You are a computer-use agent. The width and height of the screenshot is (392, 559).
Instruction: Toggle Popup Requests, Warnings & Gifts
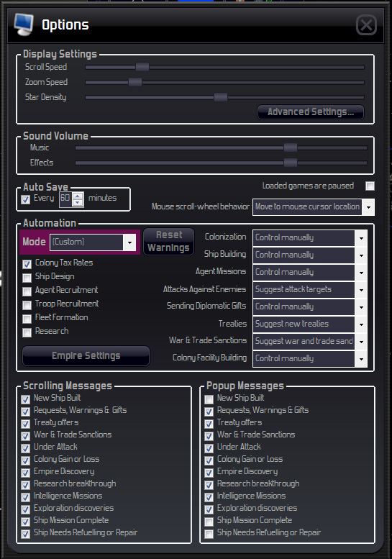[x=209, y=412]
